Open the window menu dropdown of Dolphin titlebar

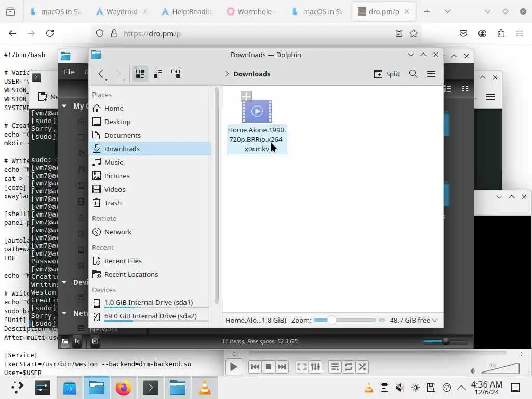tap(96, 55)
